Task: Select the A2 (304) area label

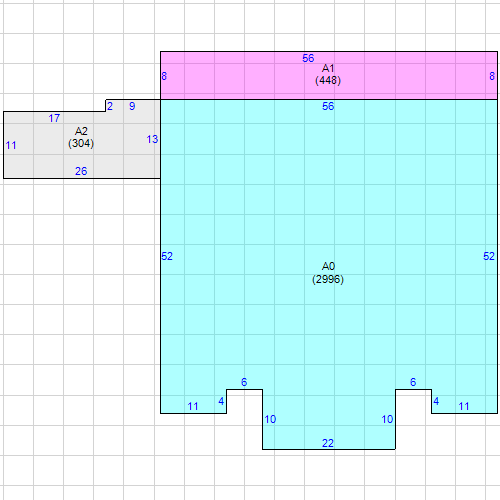Action: point(81,137)
